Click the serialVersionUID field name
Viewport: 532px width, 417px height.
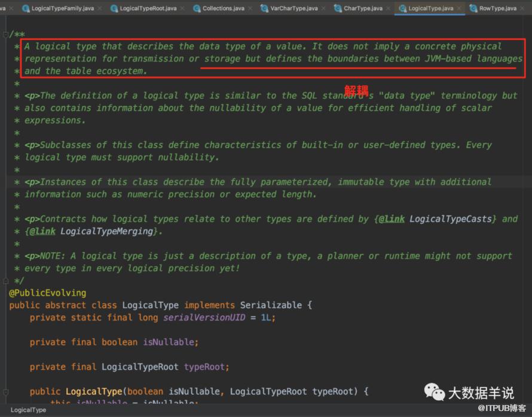[x=204, y=318]
